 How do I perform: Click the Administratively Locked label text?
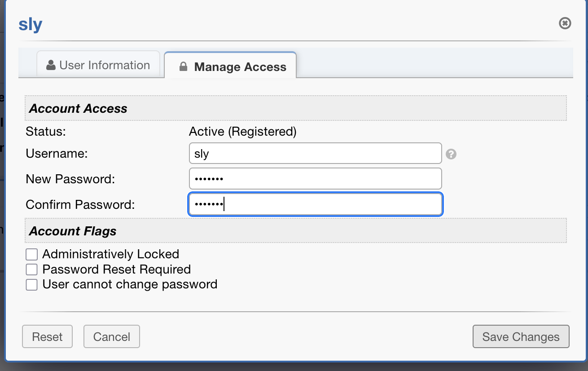click(110, 254)
